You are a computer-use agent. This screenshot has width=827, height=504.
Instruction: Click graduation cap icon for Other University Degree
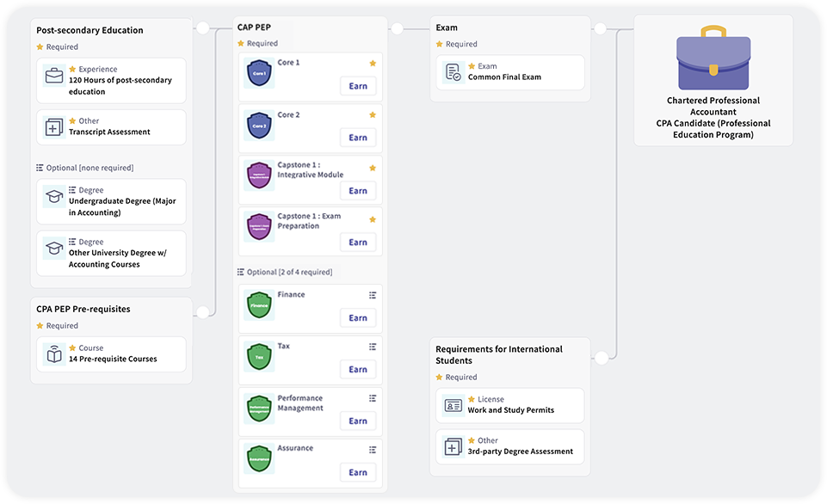tap(54, 249)
